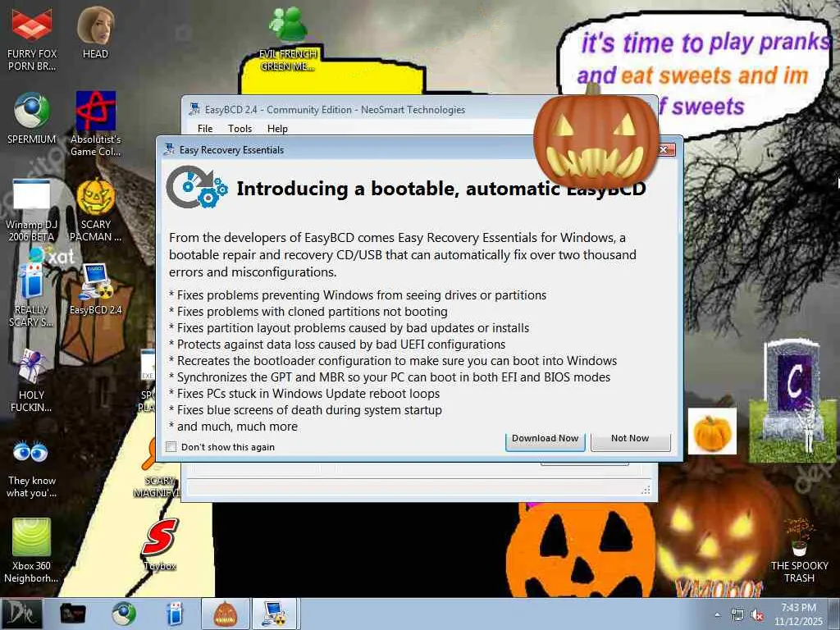Select the REALLY SCARY S... desktop icon
Screen dimensions: 840x630
tap(32, 294)
